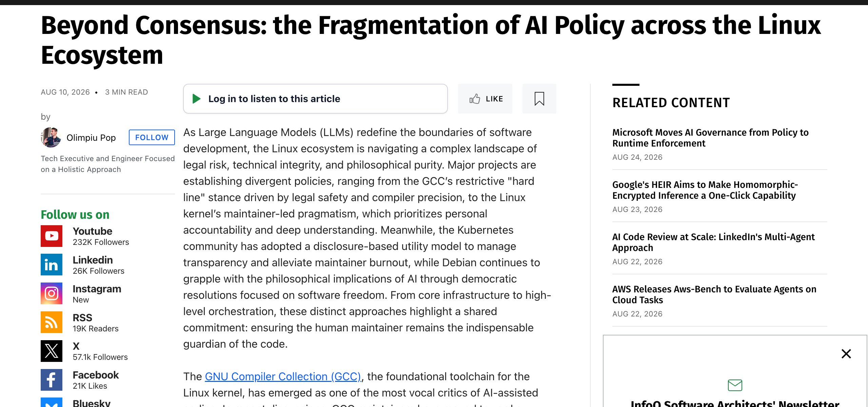
Task: Click the 3 MIN READ label
Action: tap(126, 92)
